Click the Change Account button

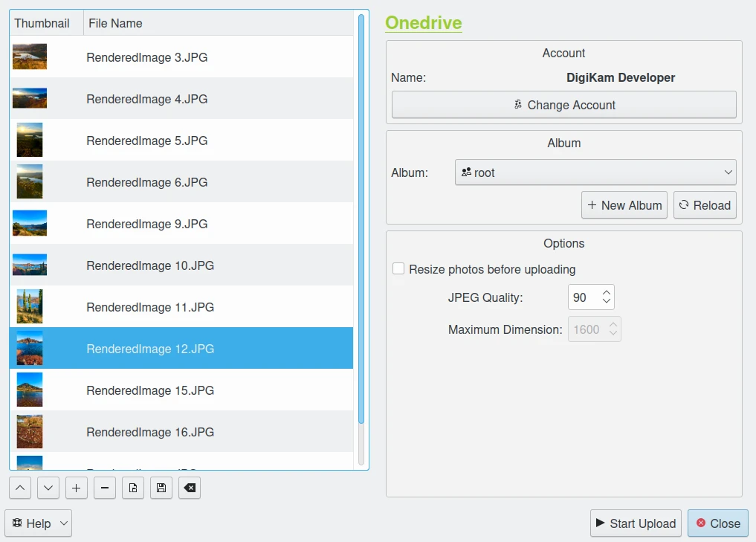pyautogui.click(x=563, y=105)
